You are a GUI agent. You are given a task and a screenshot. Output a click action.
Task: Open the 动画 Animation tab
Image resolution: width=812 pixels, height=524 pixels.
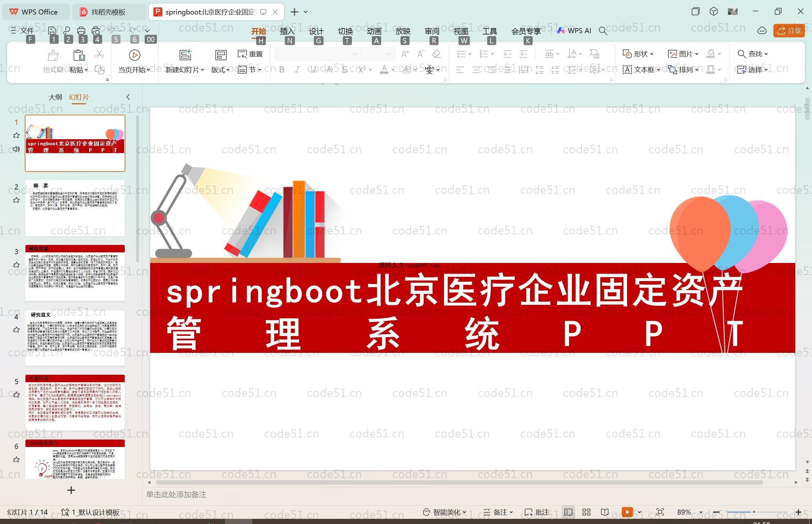click(x=374, y=31)
